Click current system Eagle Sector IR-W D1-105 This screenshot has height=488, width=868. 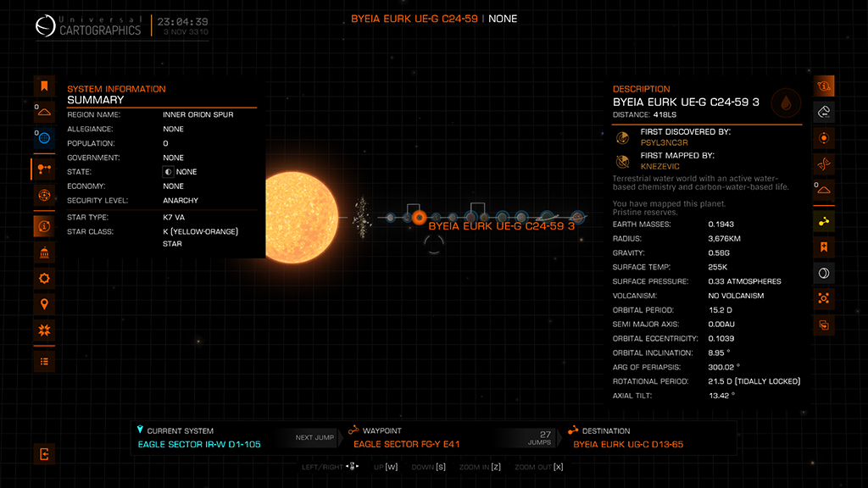coord(199,444)
